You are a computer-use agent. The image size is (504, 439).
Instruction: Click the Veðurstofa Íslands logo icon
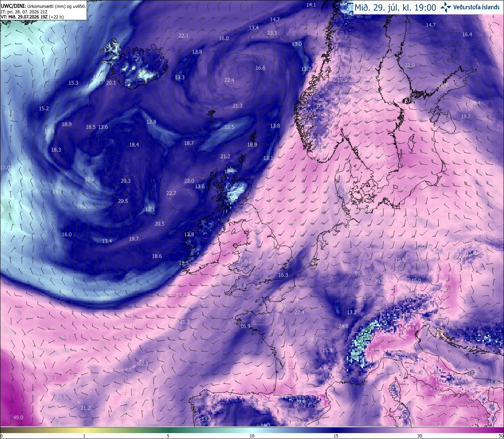[446, 7]
